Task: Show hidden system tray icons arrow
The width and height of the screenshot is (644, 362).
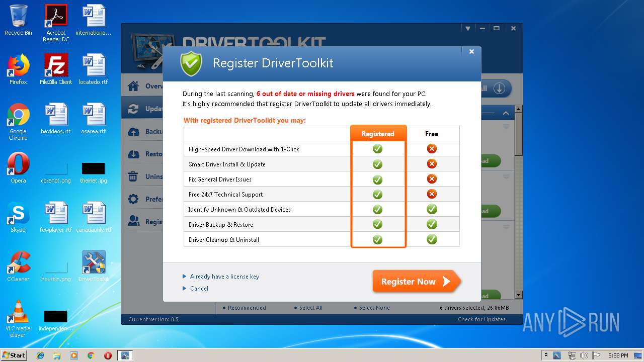Action: pyautogui.click(x=546, y=355)
